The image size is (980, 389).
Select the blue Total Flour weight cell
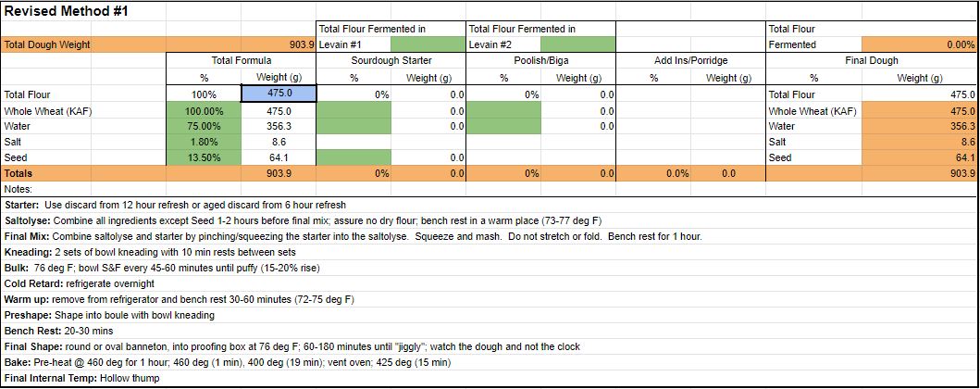(279, 94)
